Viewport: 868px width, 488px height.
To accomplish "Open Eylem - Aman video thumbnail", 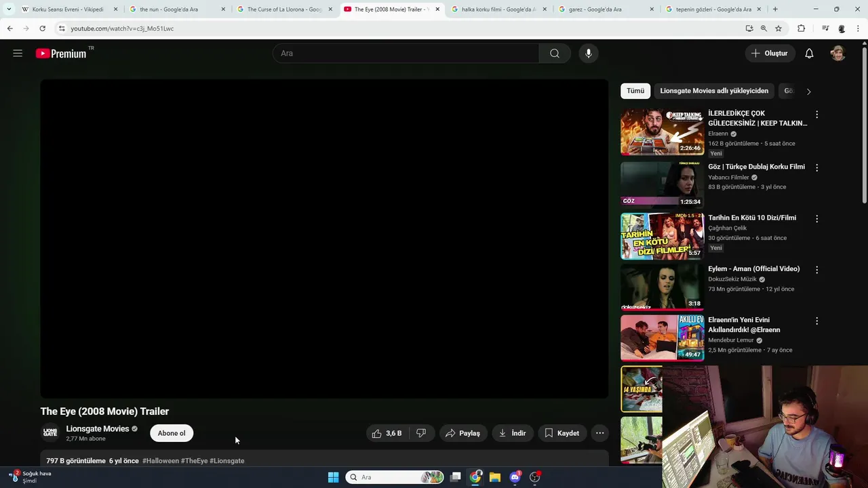I will [663, 287].
